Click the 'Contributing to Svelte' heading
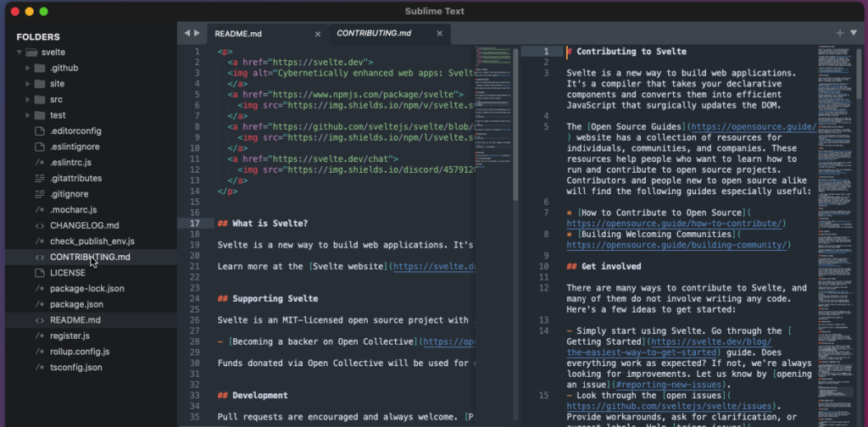 click(x=626, y=52)
